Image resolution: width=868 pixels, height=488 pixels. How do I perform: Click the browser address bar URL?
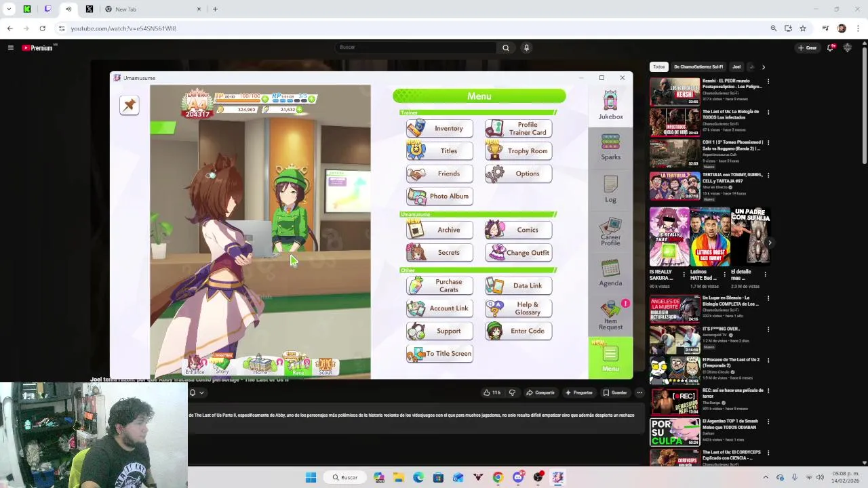123,28
